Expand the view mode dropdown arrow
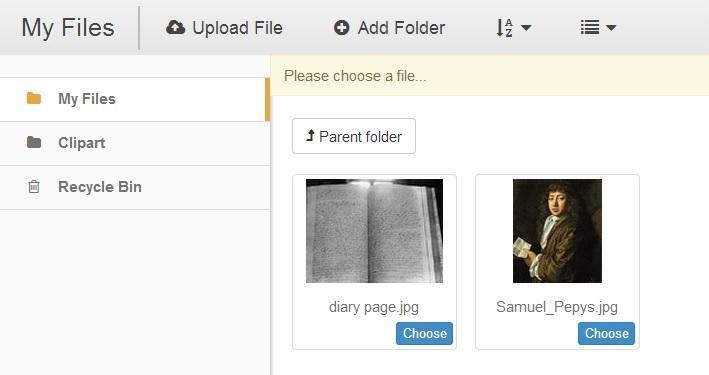Viewport: 709px width, 375px height. [x=611, y=28]
